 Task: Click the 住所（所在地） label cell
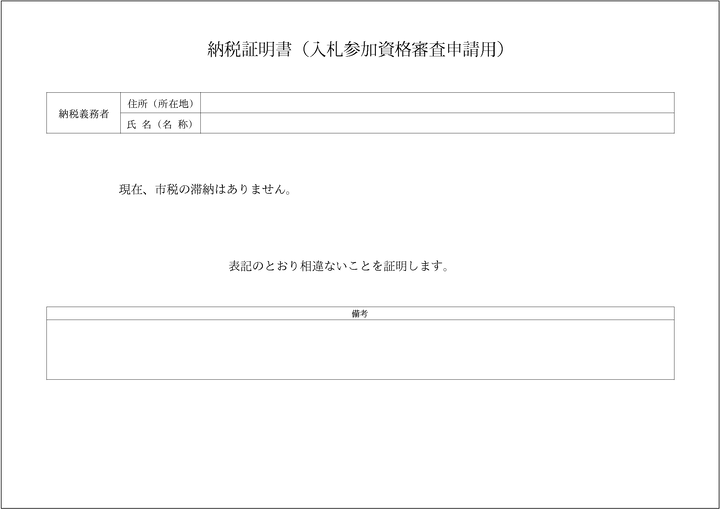click(x=160, y=103)
